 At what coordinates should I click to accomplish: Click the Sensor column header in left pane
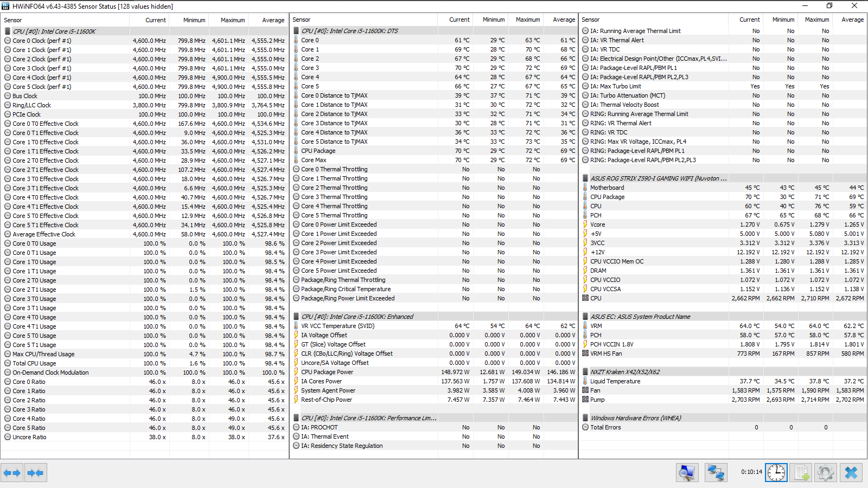click(65, 20)
